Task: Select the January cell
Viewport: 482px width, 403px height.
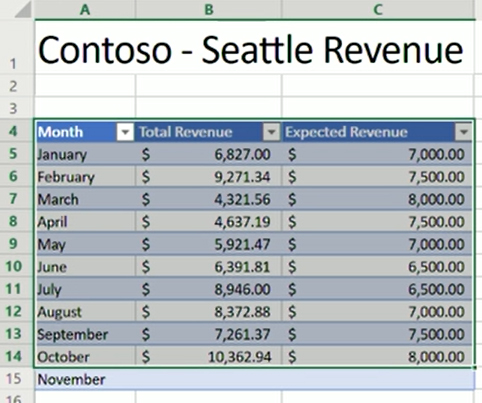Action: click(x=85, y=154)
